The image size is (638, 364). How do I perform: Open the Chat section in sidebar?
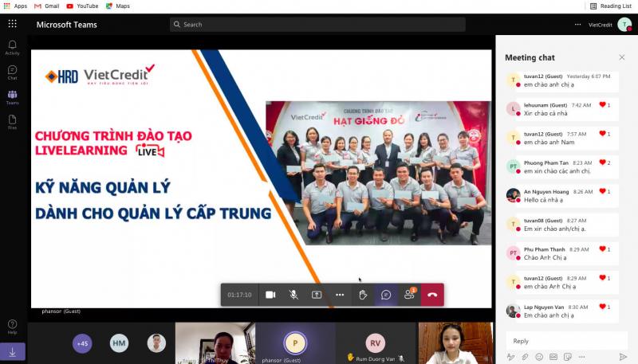pos(12,72)
